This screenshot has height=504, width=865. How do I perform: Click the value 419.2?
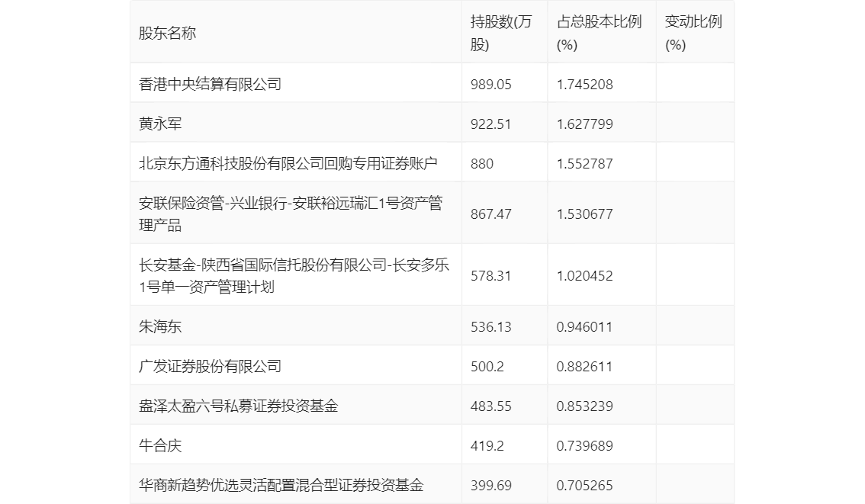click(487, 446)
